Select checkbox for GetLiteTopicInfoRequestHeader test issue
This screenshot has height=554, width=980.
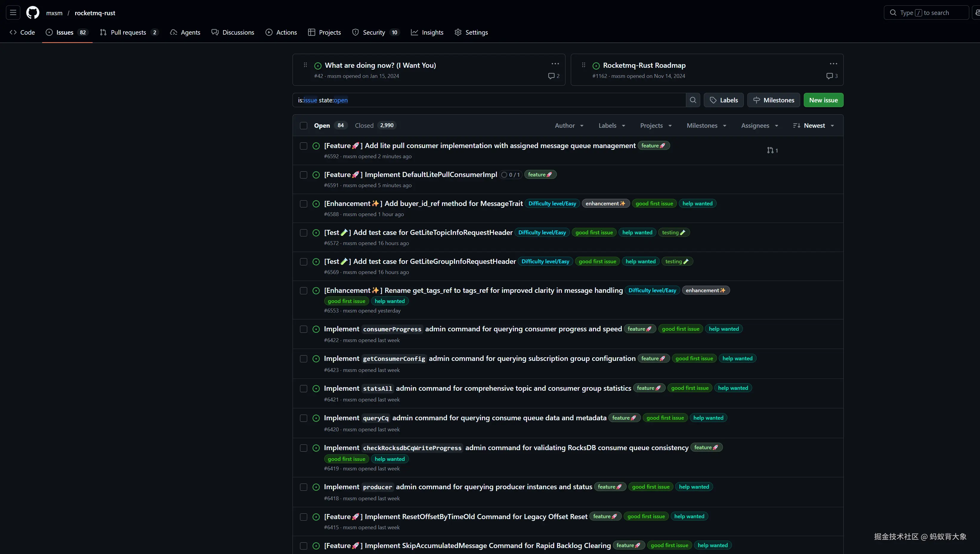click(304, 233)
